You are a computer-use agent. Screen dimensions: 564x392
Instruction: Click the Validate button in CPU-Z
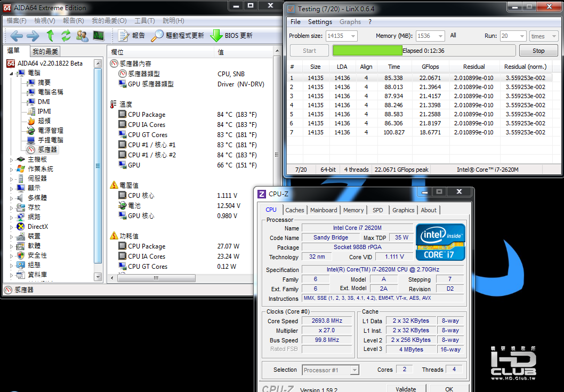click(406, 388)
